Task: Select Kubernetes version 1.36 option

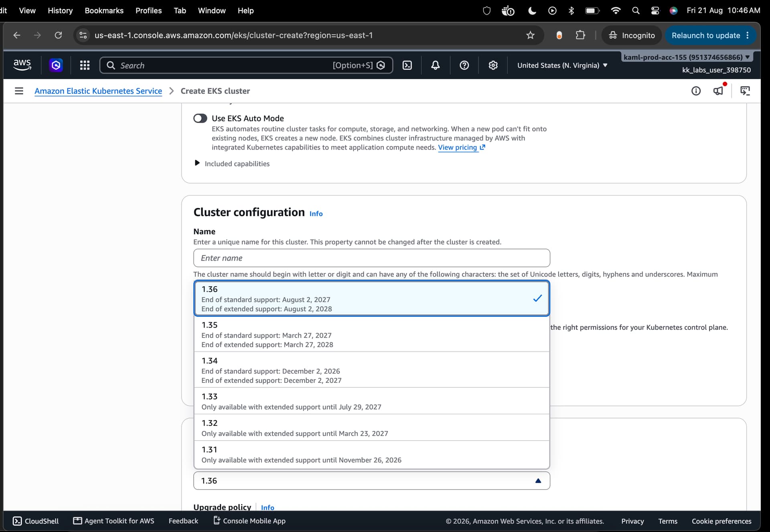Action: click(x=372, y=299)
